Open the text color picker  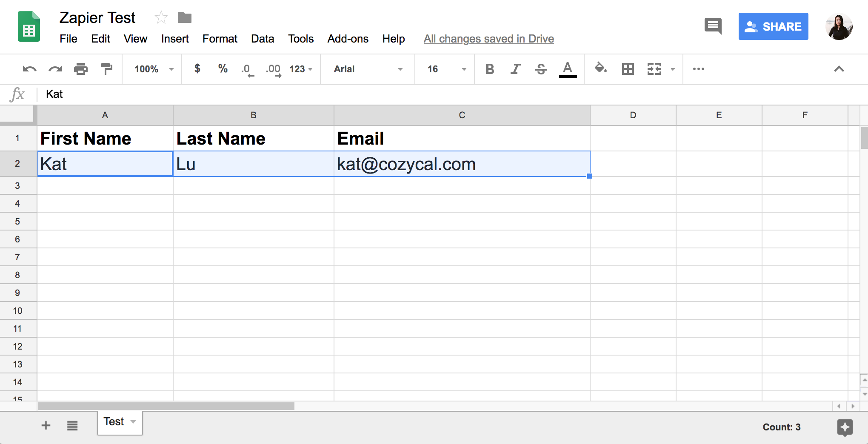click(568, 69)
